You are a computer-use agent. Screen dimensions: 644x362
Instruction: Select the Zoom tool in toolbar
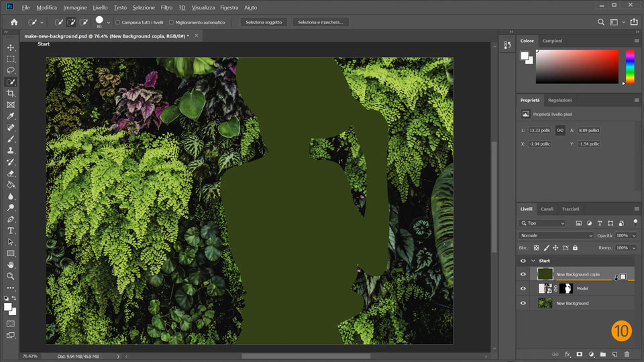click(x=11, y=276)
